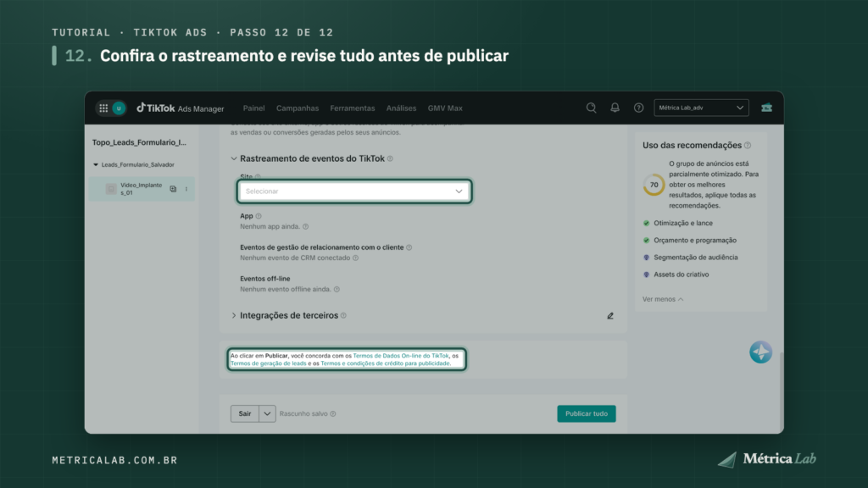Select campaign Topo_Leads_Formulario_I... in sidebar
This screenshot has height=488, width=868.
click(x=140, y=142)
